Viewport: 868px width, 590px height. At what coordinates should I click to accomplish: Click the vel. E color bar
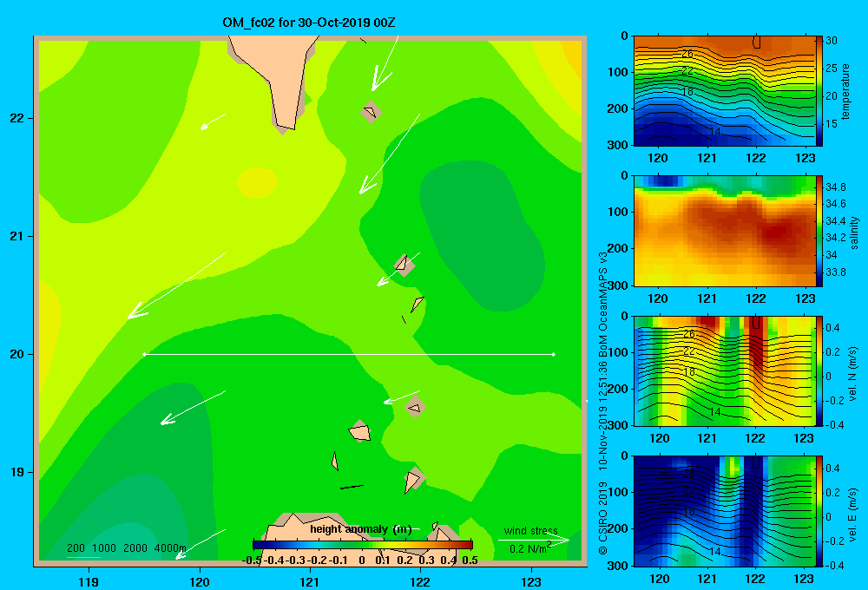[819, 511]
